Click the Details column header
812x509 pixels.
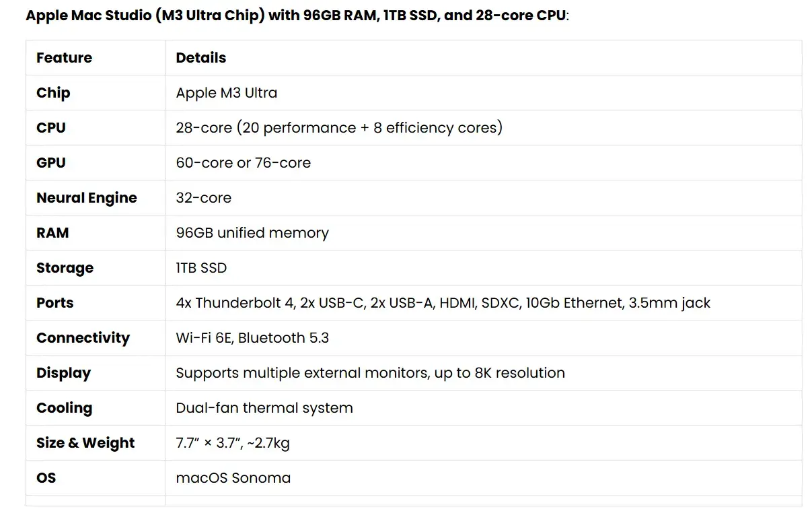[x=200, y=58]
